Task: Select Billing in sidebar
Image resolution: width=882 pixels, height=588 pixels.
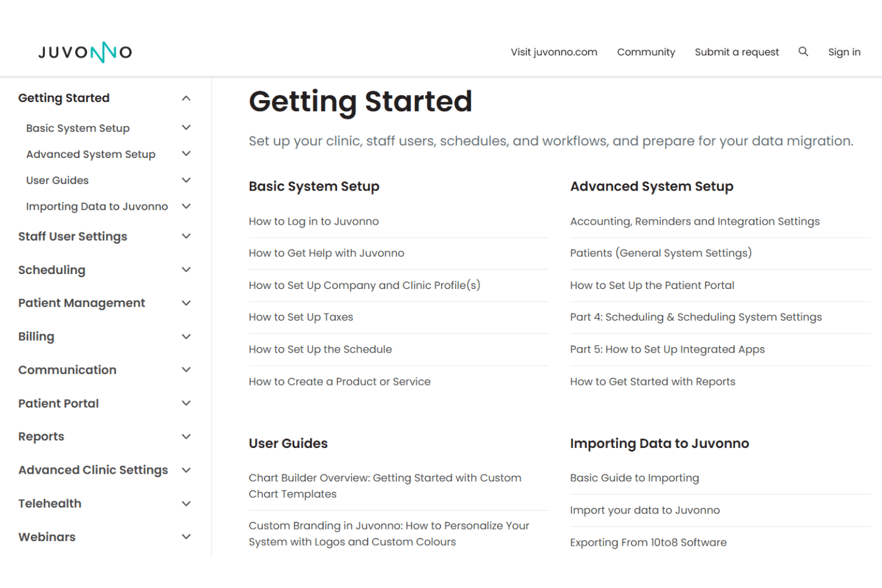Action: pos(36,337)
